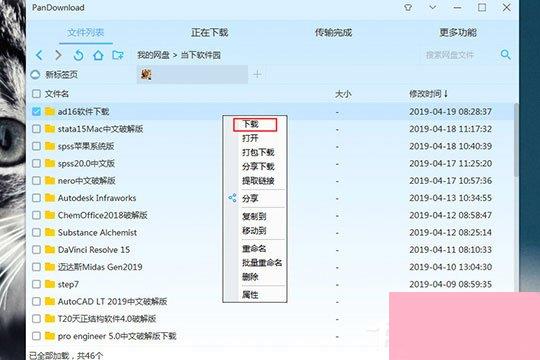This screenshot has height=360, width=540.
Task: Sort by 文件名 column header
Action: [56, 94]
